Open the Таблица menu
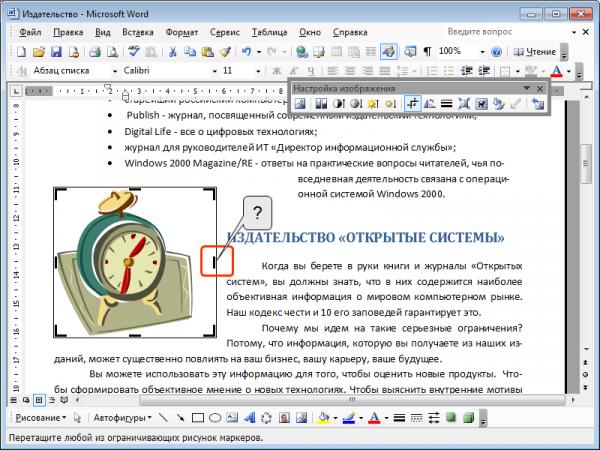The image size is (600, 450). pyautogui.click(x=269, y=33)
